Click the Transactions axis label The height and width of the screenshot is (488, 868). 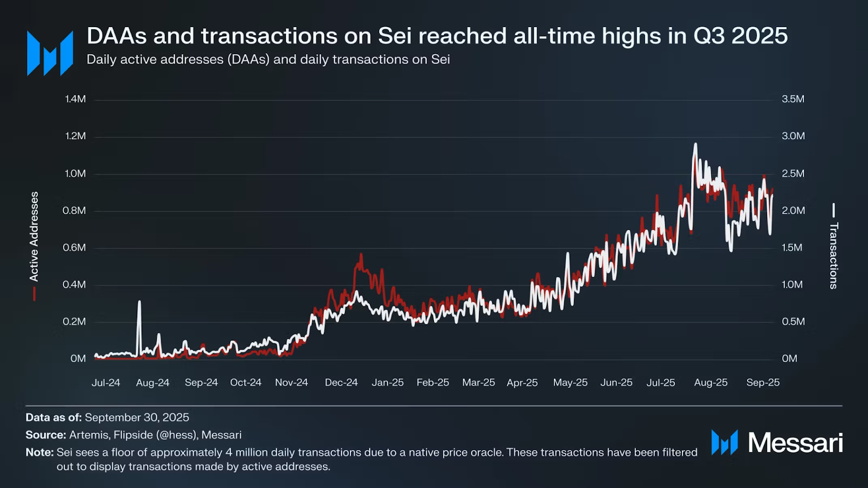point(833,255)
